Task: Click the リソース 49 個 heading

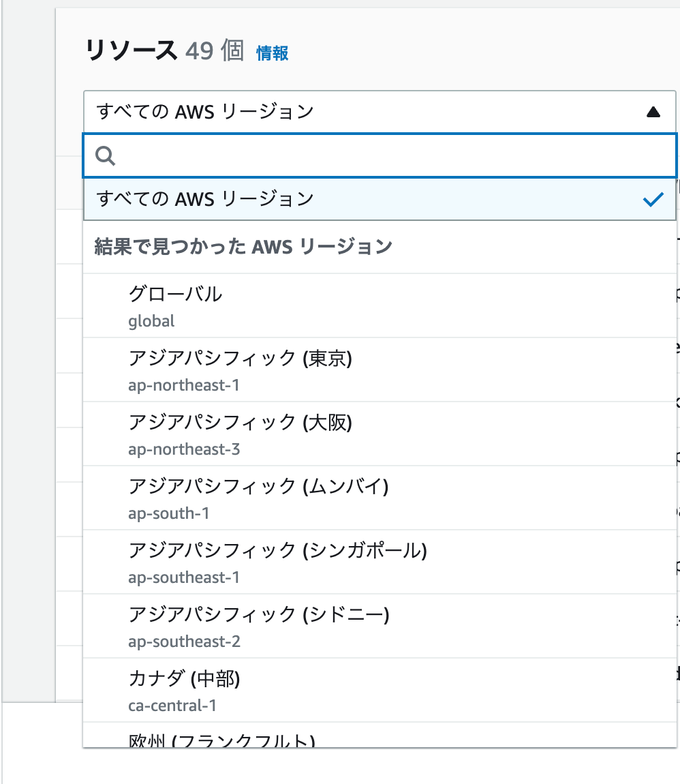Action: 165,51
